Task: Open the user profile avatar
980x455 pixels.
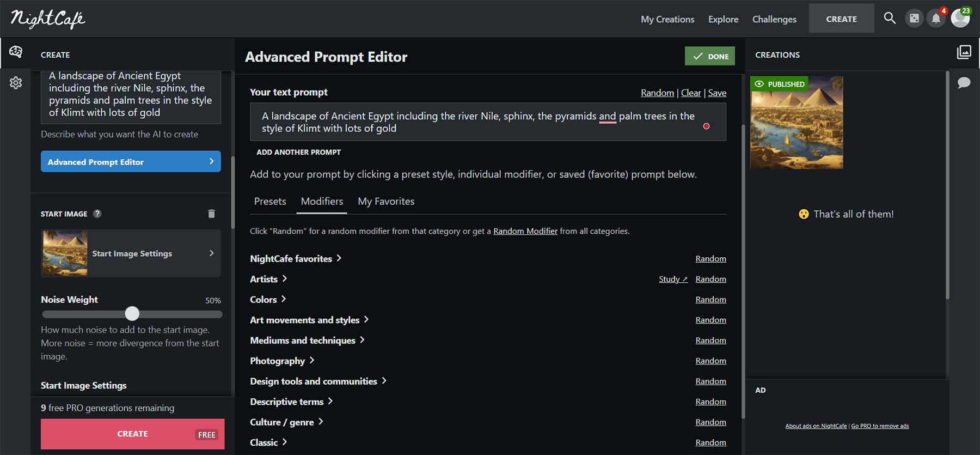Action: (960, 19)
